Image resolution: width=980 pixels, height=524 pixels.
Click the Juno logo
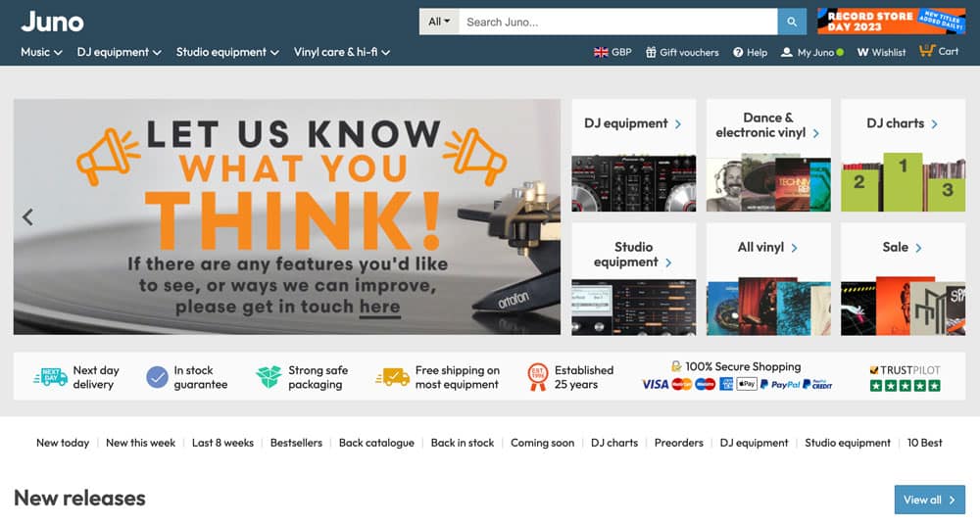52,23
